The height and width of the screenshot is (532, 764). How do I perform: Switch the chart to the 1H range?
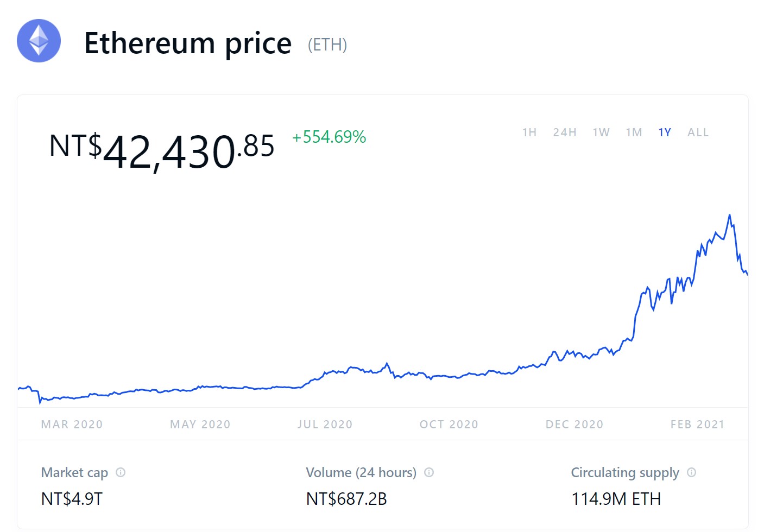[529, 132]
